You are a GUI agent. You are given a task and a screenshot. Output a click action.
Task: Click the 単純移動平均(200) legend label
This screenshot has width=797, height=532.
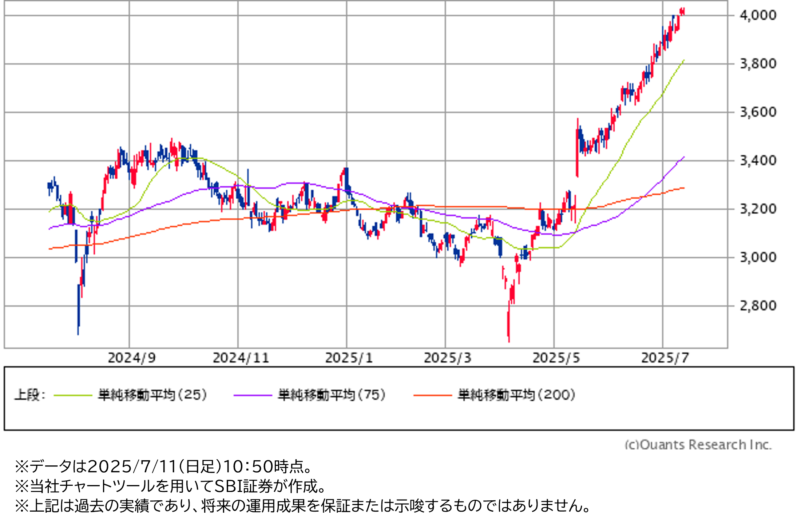pyautogui.click(x=516, y=395)
